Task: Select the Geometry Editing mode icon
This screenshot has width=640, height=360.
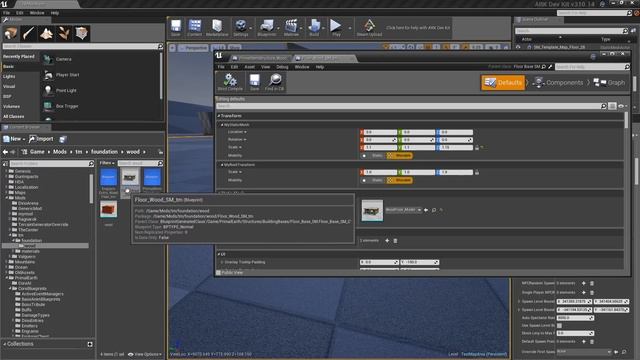Action: 81,33
